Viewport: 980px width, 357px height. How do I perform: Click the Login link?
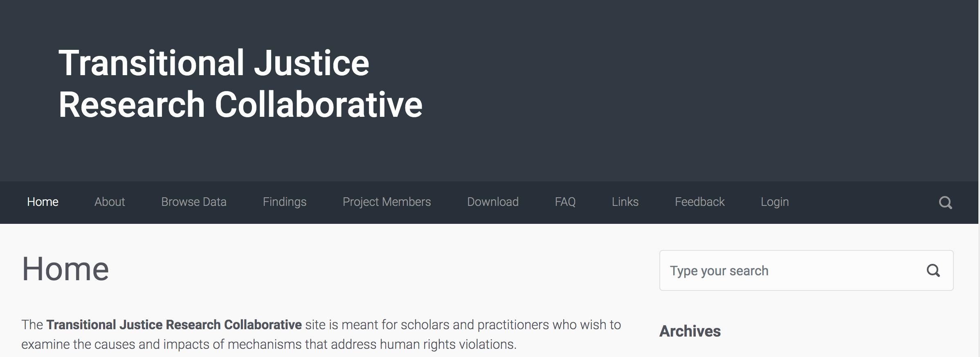pyautogui.click(x=775, y=202)
